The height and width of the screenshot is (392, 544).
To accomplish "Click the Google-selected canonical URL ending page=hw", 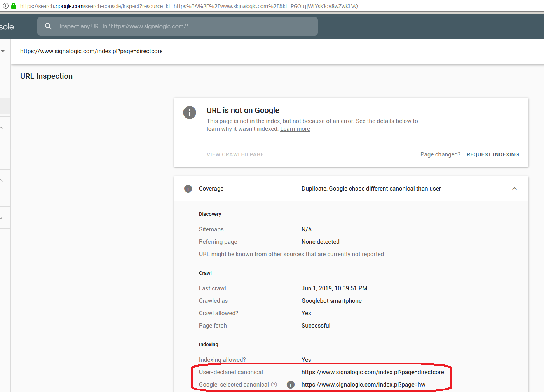I will (363, 385).
